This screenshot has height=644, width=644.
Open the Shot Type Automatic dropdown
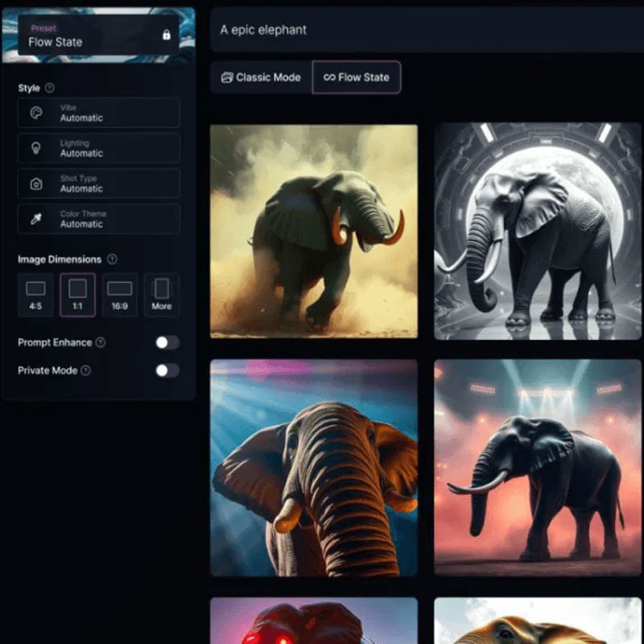[x=98, y=184]
